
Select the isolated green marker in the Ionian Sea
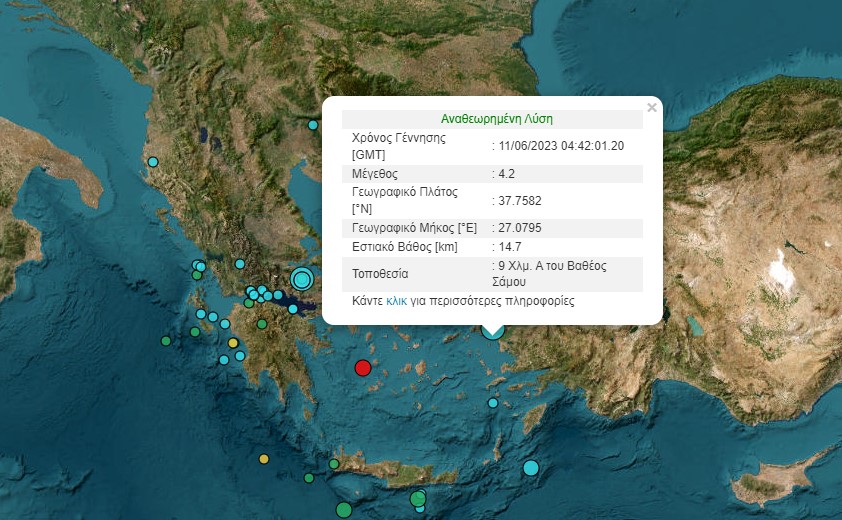pyautogui.click(x=166, y=341)
